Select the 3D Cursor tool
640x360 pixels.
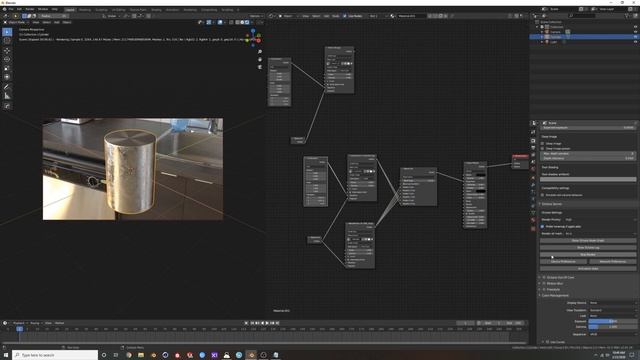click(x=7, y=41)
